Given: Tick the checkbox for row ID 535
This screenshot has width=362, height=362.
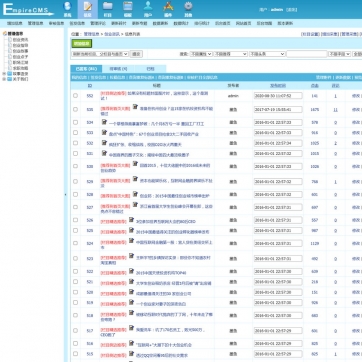Looking at the screenshot, I should (75, 109).
